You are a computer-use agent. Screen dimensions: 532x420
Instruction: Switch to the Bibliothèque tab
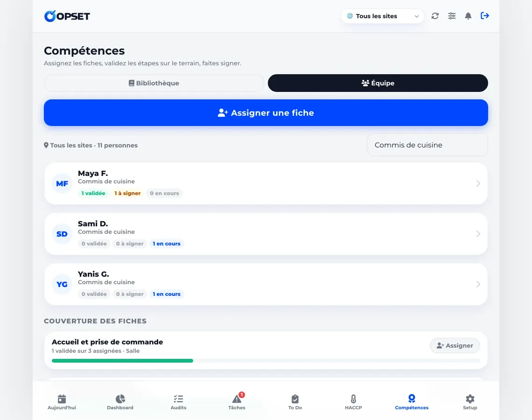pyautogui.click(x=154, y=83)
